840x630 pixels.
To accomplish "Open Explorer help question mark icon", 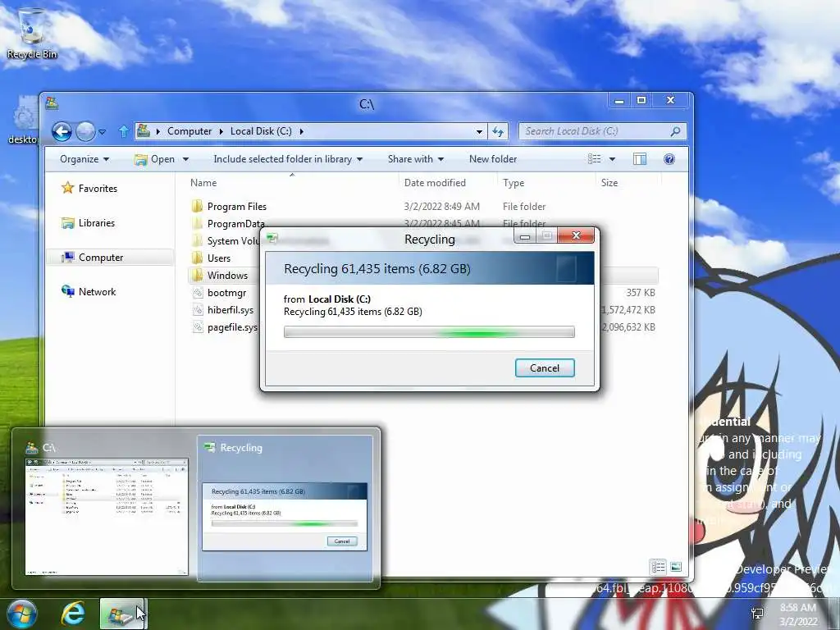I will point(669,159).
